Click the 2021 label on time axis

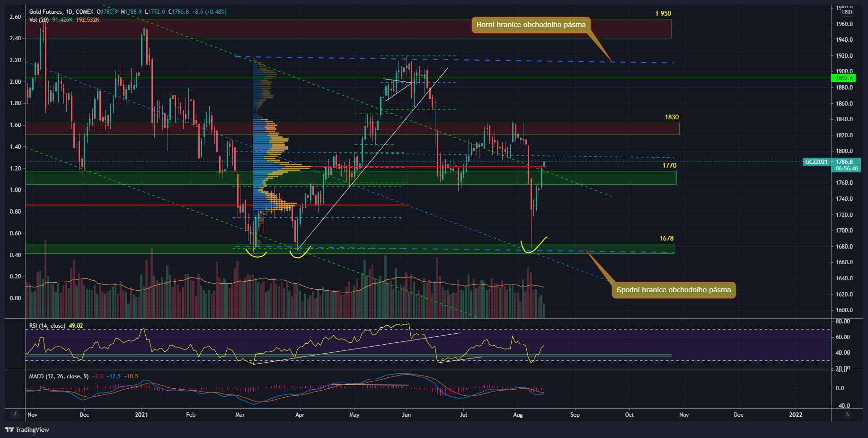coord(141,415)
